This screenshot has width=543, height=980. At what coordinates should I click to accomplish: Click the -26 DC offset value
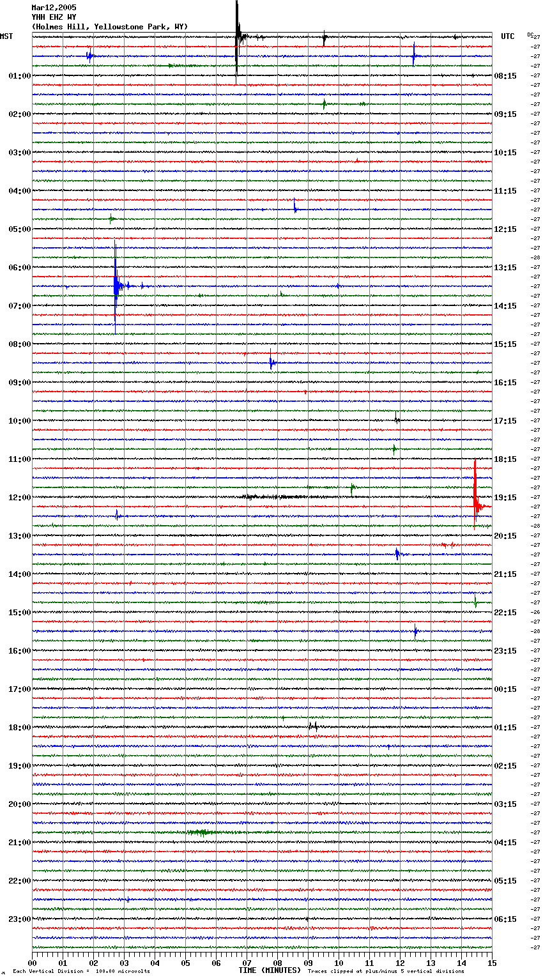(535, 613)
